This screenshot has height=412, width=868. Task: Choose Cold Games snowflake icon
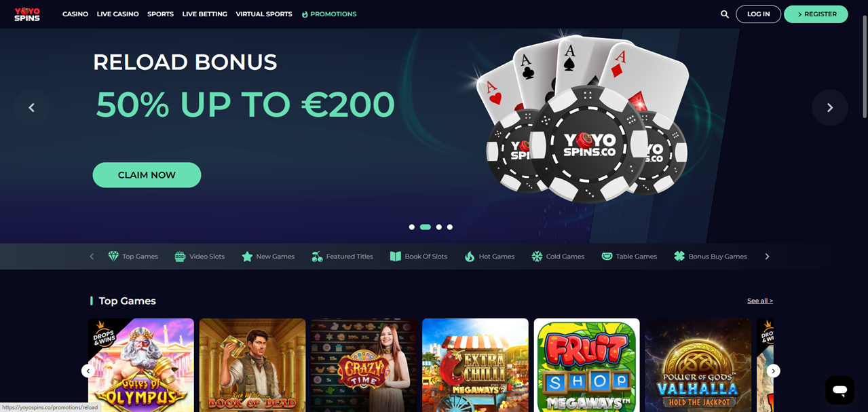(x=537, y=257)
